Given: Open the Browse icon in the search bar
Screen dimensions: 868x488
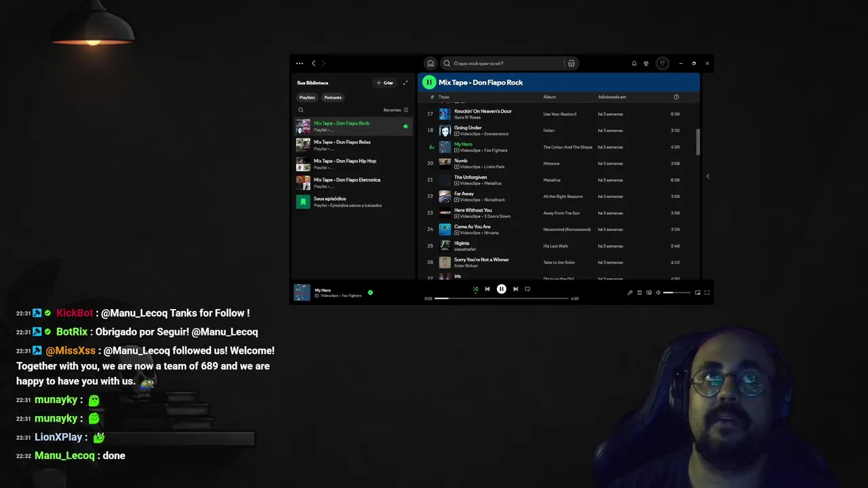Looking at the screenshot, I should pos(572,63).
